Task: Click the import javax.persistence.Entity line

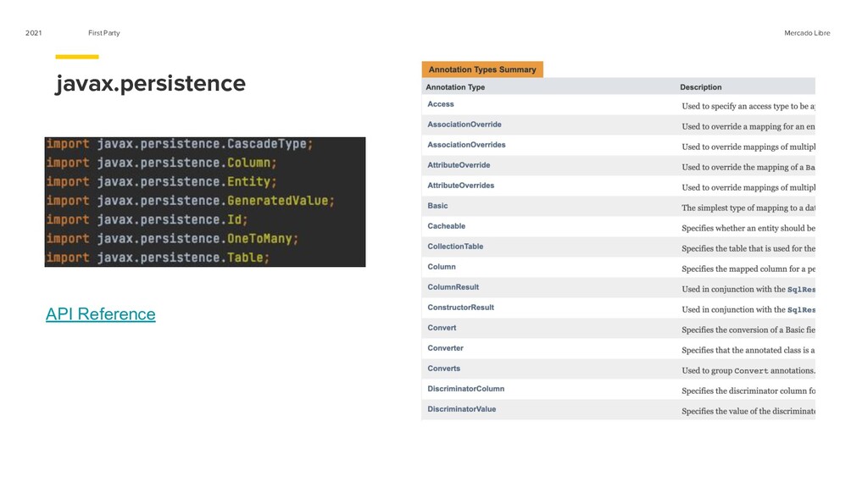Action: (161, 181)
